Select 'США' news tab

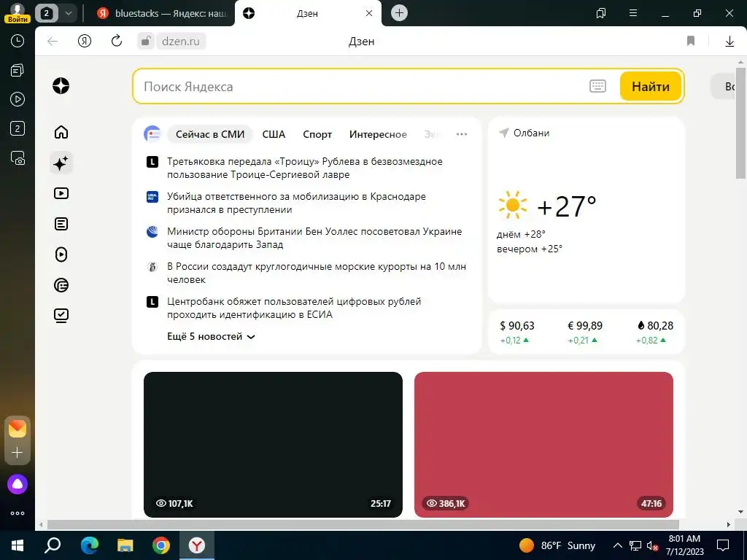274,134
